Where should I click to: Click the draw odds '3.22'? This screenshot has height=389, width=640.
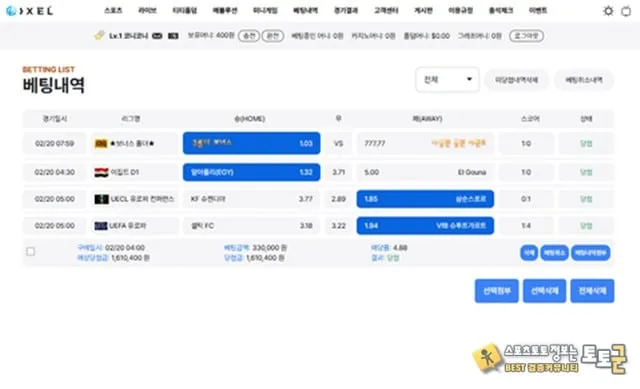pyautogui.click(x=338, y=226)
